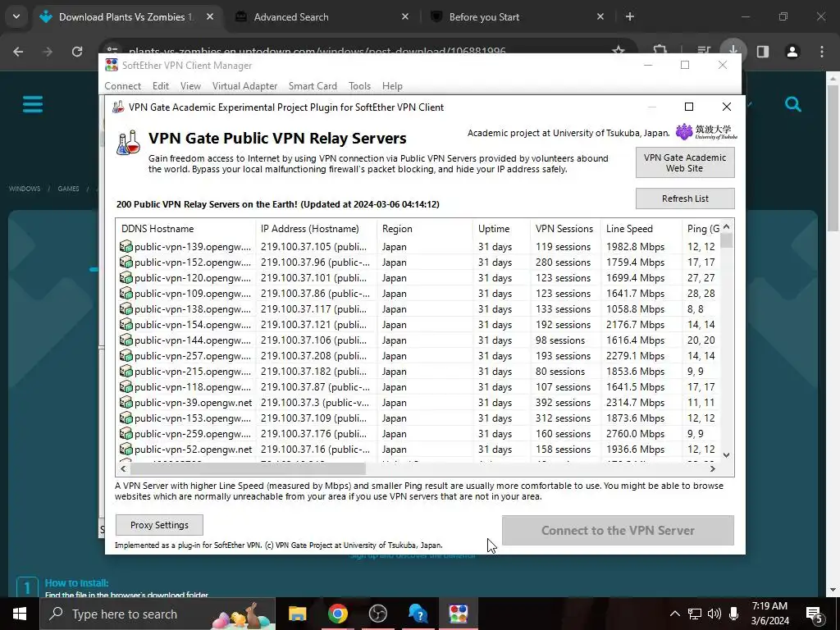Click the University of Tsukuba logo

pos(706,132)
